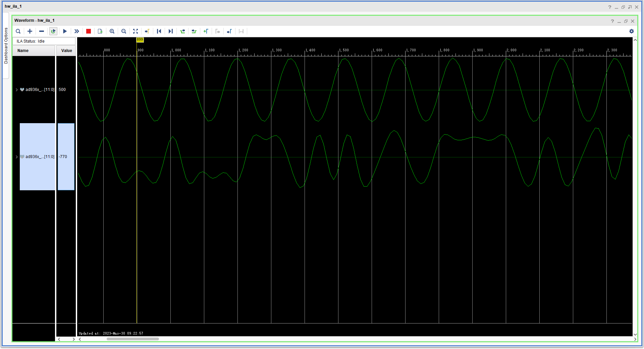
Task: Export ILA data icon
Action: tap(100, 31)
